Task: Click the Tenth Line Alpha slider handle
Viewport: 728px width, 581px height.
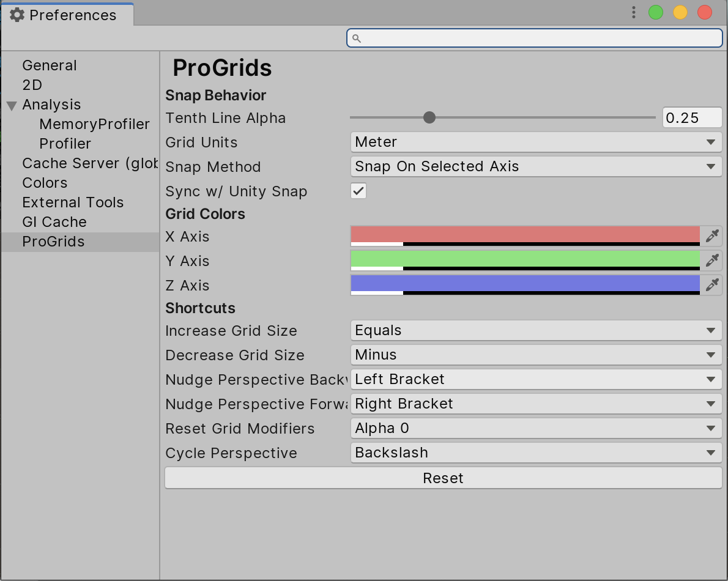Action: click(429, 117)
